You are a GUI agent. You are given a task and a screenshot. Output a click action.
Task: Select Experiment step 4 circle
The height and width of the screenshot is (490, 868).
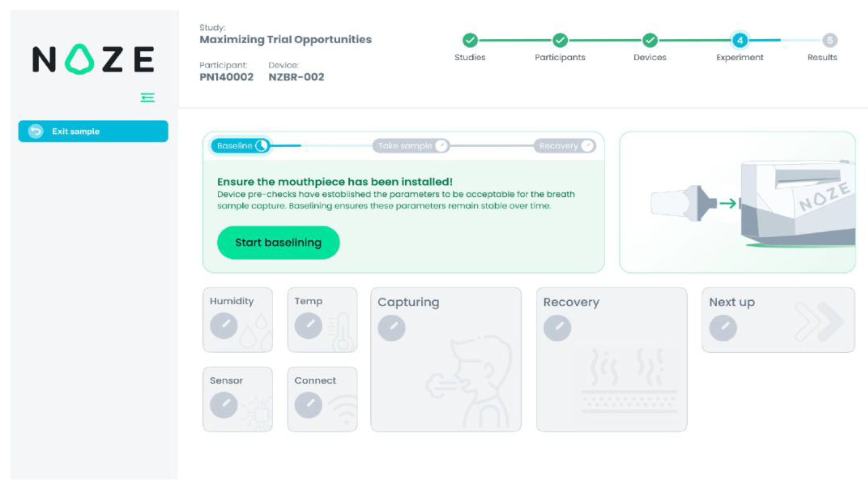pos(740,40)
